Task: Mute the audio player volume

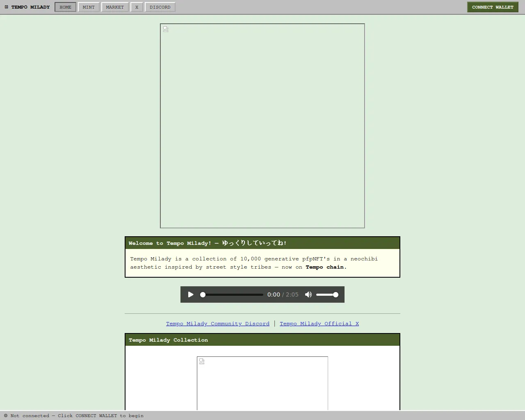Action: coord(308,294)
